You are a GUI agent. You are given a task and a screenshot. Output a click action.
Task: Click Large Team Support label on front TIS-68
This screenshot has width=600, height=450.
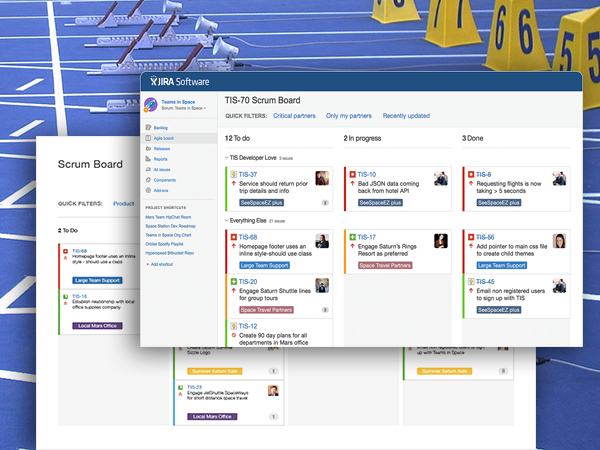click(264, 266)
